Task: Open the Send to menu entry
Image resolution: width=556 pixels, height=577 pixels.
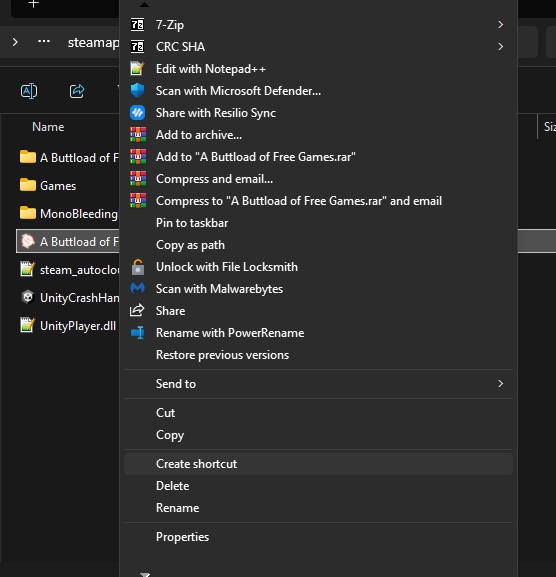Action: tap(318, 384)
